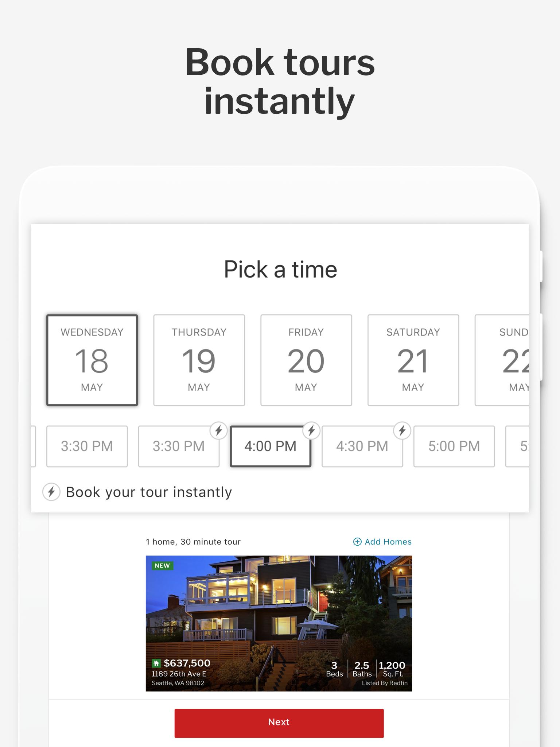Image resolution: width=560 pixels, height=747 pixels.
Task: Choose Thursday 19 May date
Action: pos(199,360)
